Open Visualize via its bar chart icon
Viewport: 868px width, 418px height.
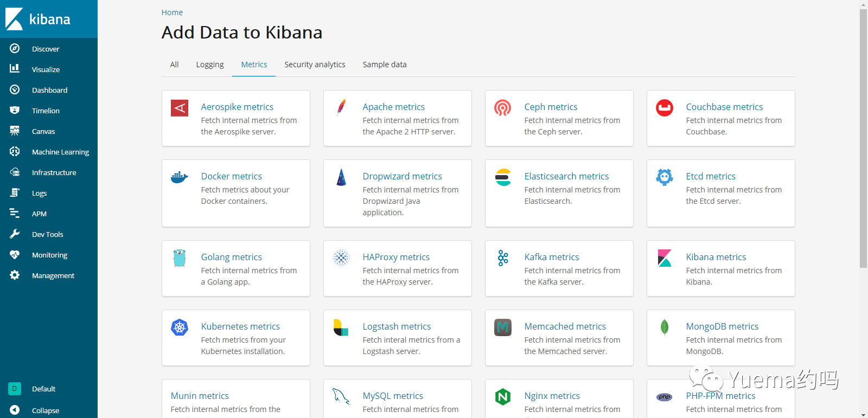click(x=15, y=69)
